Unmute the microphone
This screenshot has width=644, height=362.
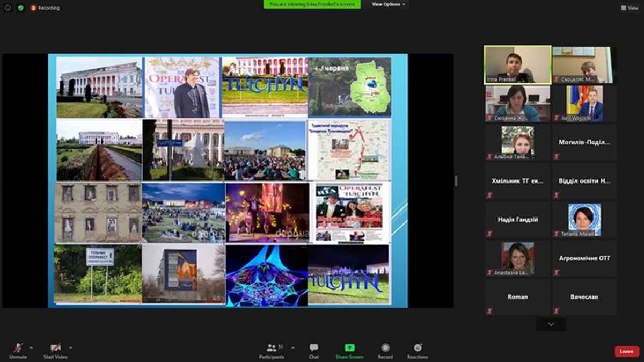point(18,350)
